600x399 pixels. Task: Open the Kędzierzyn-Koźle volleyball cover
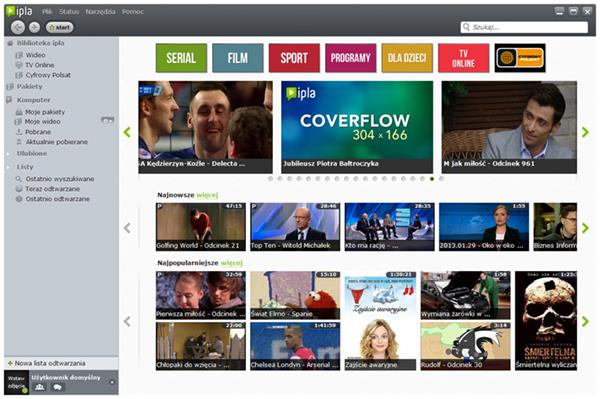205,127
